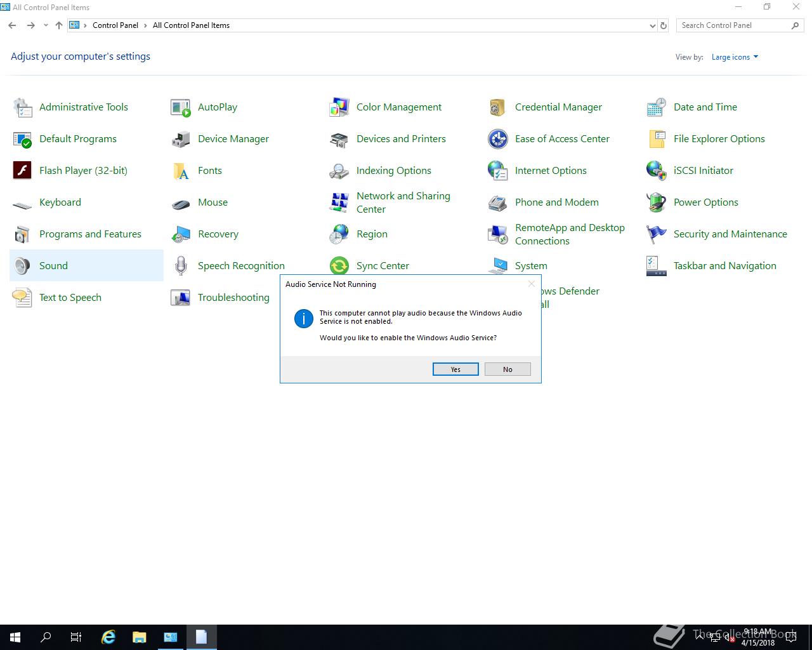The width and height of the screenshot is (812, 650).
Task: Open the Security and Maintenance flag icon
Action: [x=657, y=234]
